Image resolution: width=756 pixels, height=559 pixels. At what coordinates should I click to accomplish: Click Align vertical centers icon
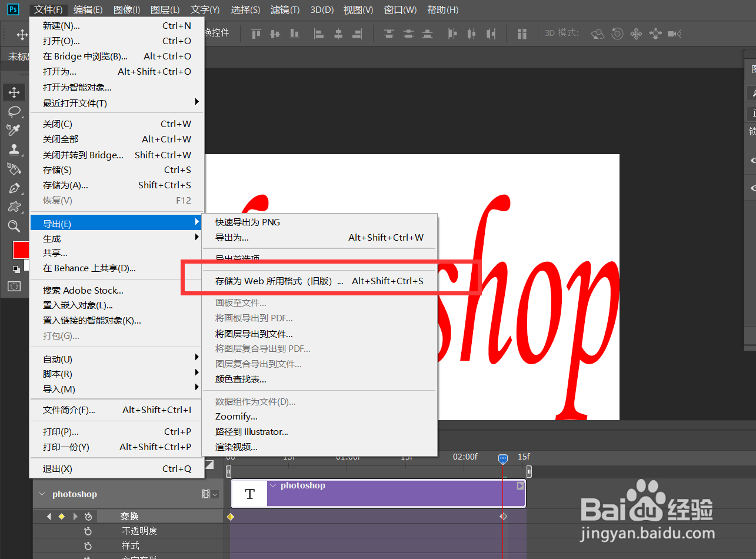pyautogui.click(x=275, y=34)
